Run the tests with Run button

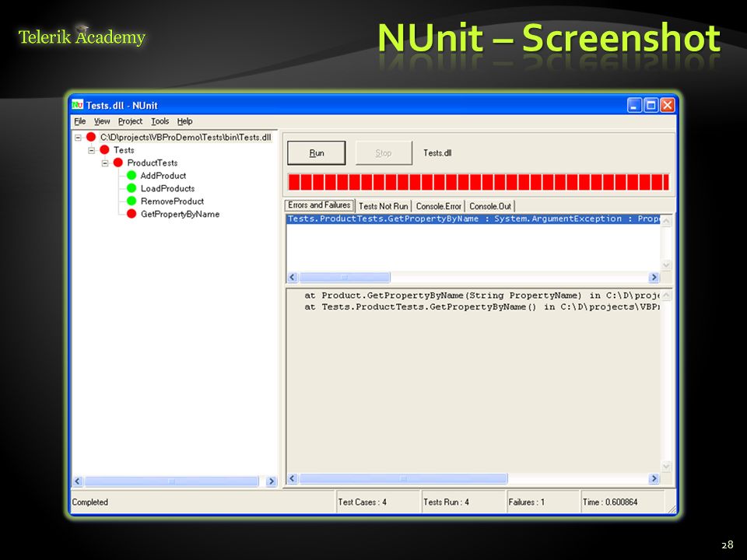pyautogui.click(x=317, y=153)
